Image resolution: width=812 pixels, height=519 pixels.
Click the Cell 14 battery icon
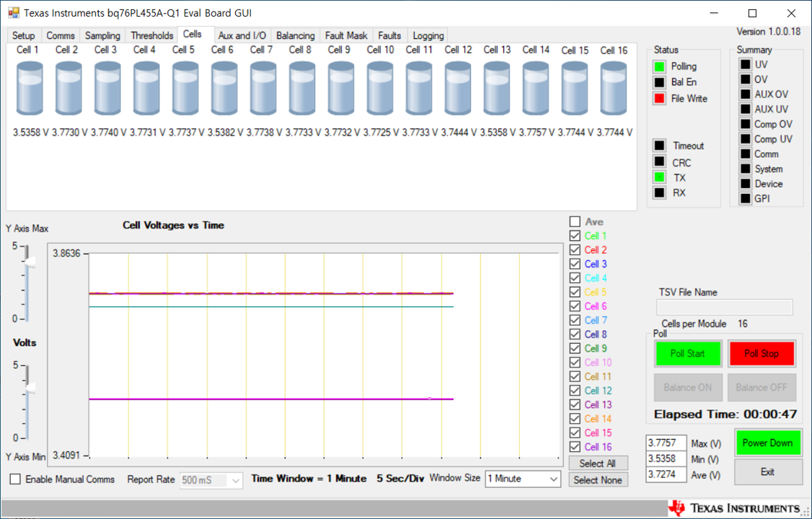tap(536, 89)
